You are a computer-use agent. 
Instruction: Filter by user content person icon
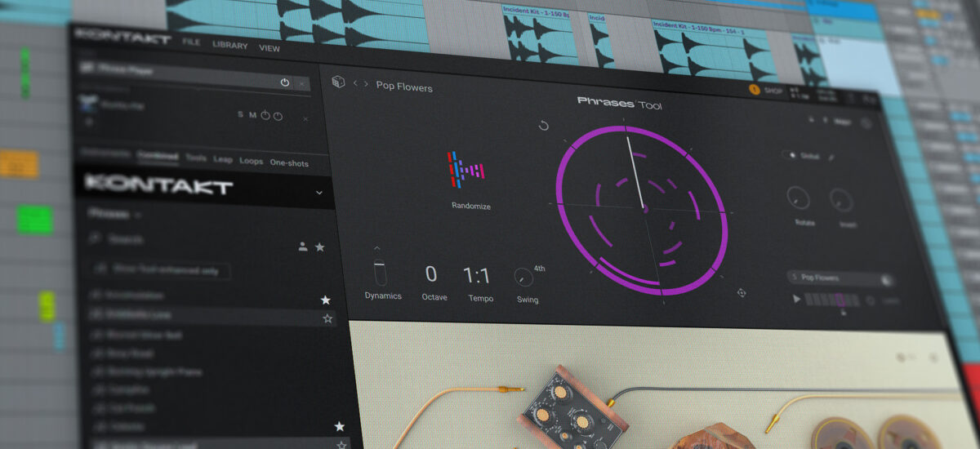(303, 246)
